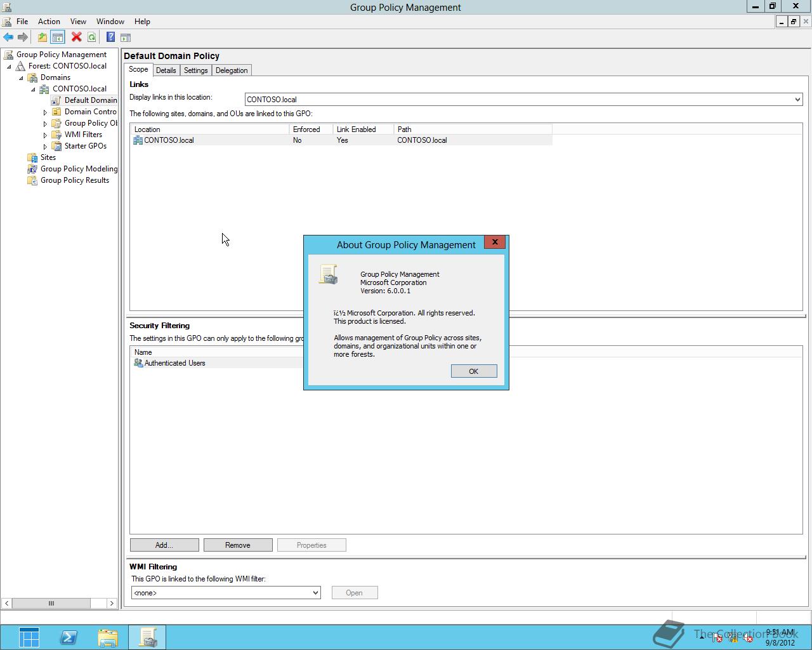Collapse the Domains tree node
The image size is (812, 650).
tap(21, 77)
